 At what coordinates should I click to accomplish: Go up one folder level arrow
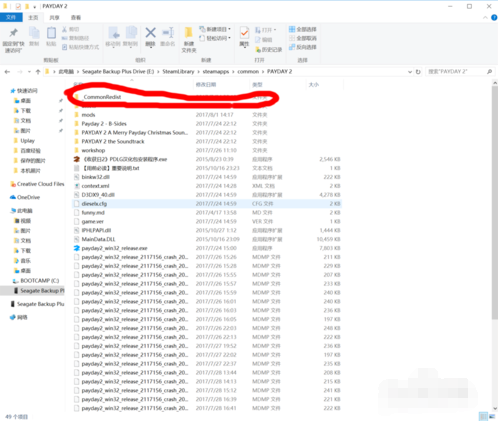pyautogui.click(x=38, y=72)
